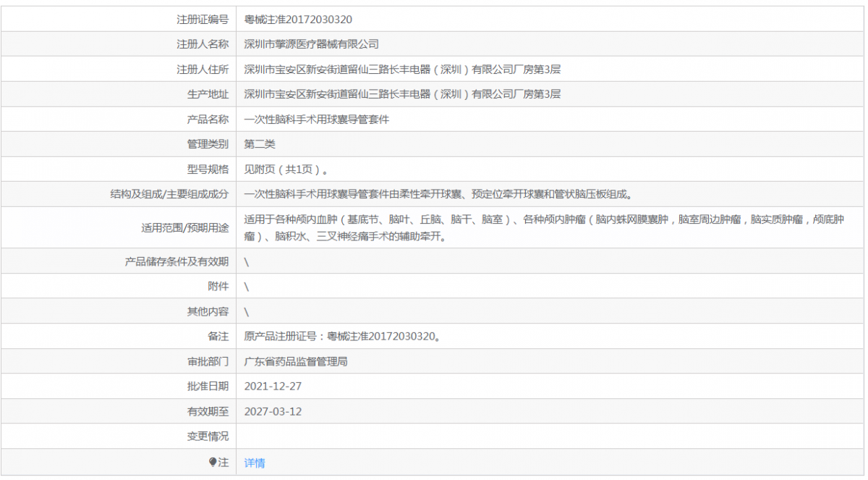Select approval date 2021-12-27
The width and height of the screenshot is (868, 480).
pyautogui.click(x=273, y=387)
